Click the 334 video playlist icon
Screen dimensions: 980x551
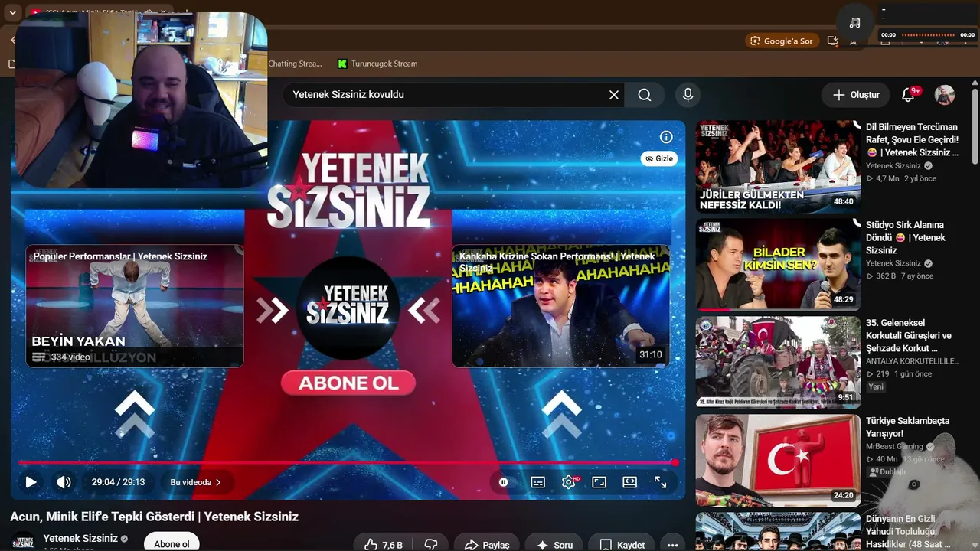point(38,357)
